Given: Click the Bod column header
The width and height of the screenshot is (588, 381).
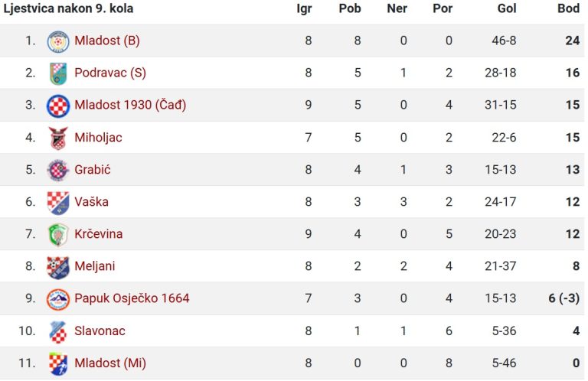Looking at the screenshot, I should click(x=569, y=8).
